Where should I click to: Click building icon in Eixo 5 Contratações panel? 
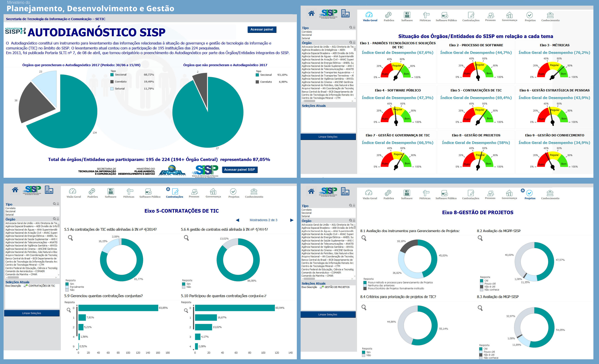click(x=49, y=190)
